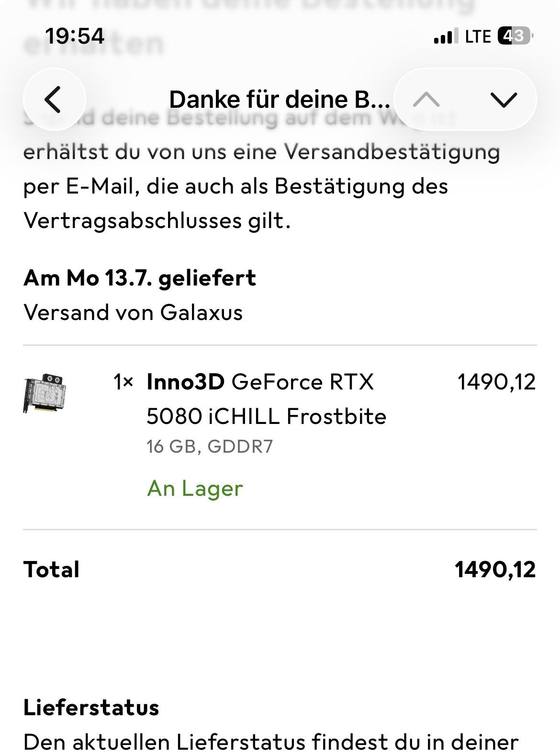The image size is (560, 754).
Task: Tap the item price 1490,12
Action: (x=496, y=382)
